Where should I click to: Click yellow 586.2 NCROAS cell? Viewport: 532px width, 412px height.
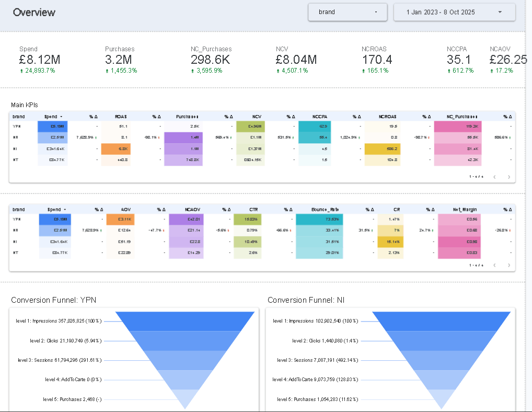pos(383,148)
